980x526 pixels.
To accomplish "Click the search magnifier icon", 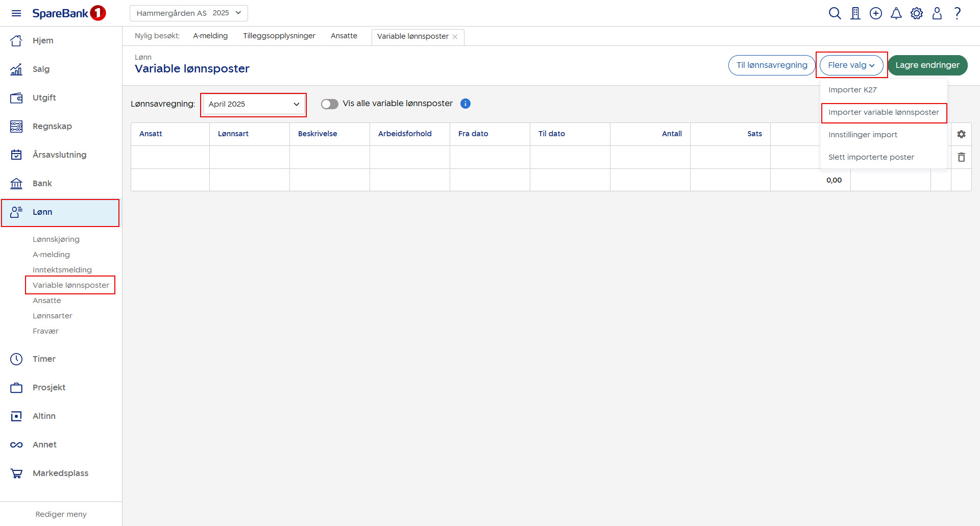I will pos(835,13).
